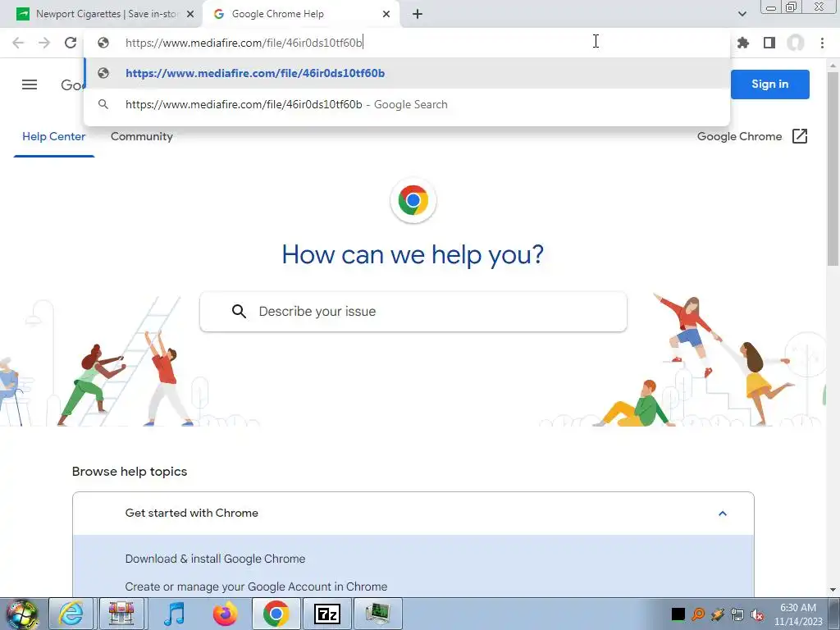Select the Google Chrome Help tab
This screenshot has height=630, width=840.
[300, 14]
